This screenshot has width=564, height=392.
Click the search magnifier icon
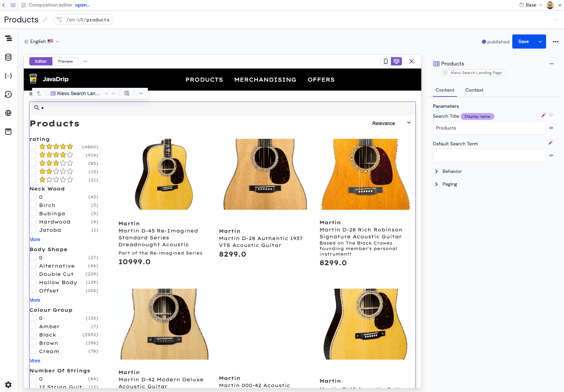click(37, 108)
